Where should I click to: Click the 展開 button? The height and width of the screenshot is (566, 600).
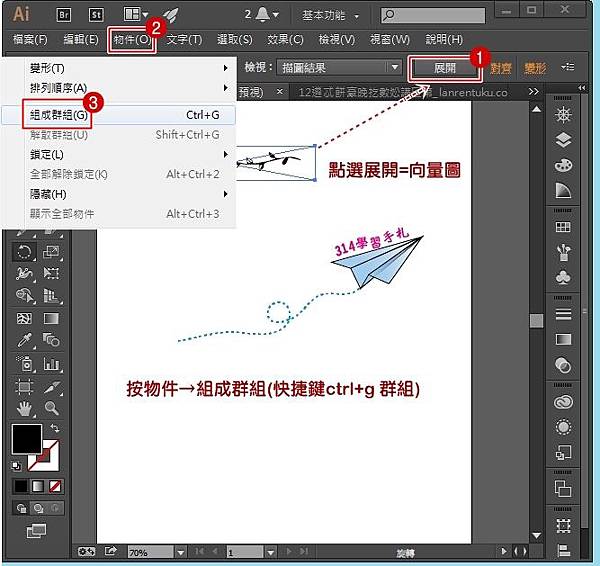point(445,68)
